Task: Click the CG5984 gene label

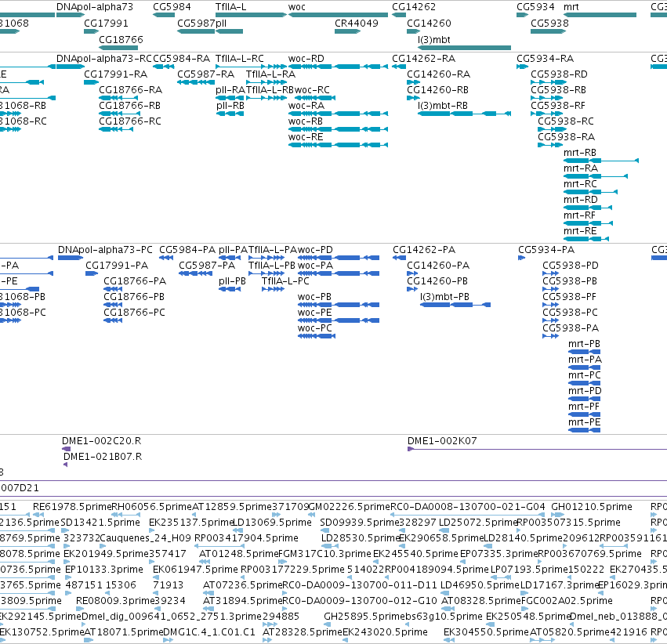Action: pos(172,7)
